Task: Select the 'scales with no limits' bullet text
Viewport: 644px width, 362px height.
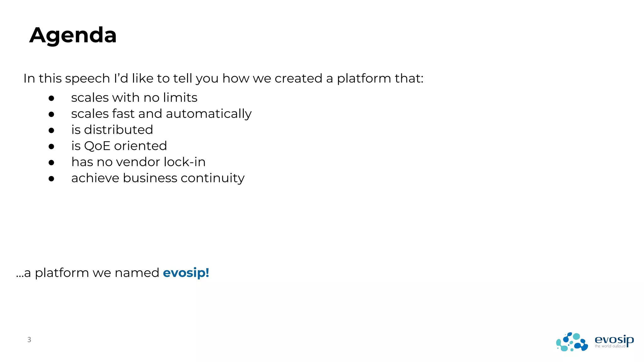Action: click(134, 98)
